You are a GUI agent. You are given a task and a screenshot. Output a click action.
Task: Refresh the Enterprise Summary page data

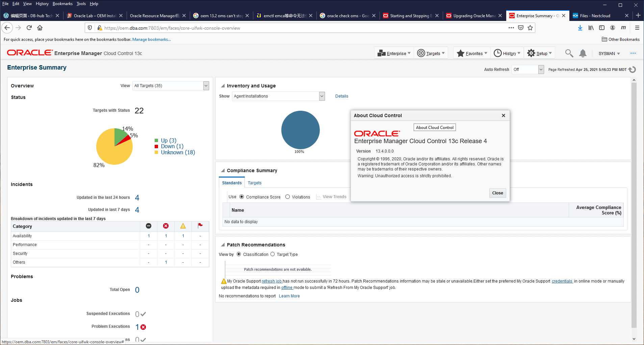pyautogui.click(x=632, y=70)
